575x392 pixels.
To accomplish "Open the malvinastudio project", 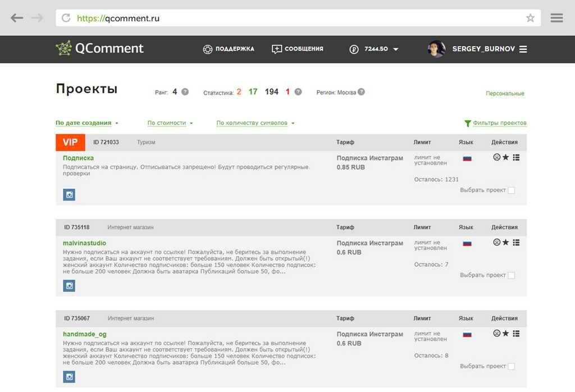I will 84,243.
